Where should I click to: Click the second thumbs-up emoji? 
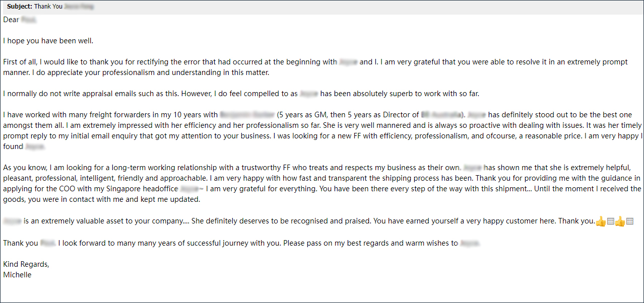[x=620, y=221]
